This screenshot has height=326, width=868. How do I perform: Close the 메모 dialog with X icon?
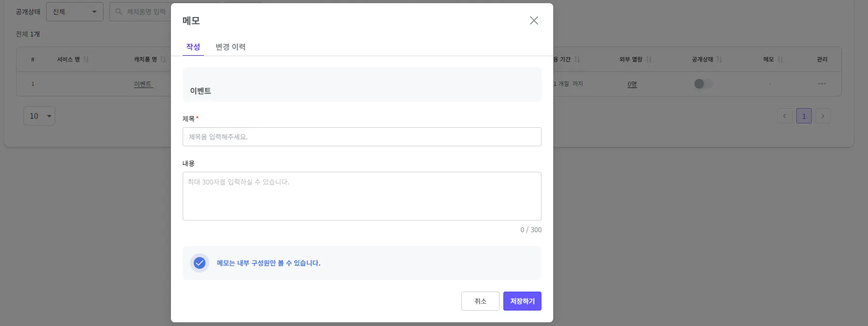pos(534,21)
